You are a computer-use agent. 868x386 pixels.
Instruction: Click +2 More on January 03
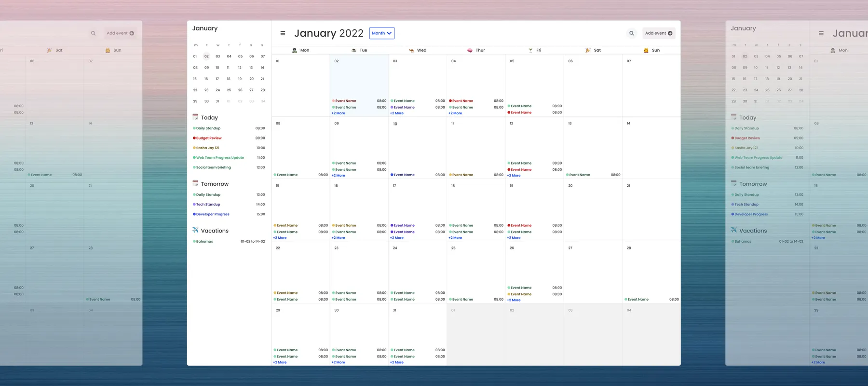click(397, 113)
